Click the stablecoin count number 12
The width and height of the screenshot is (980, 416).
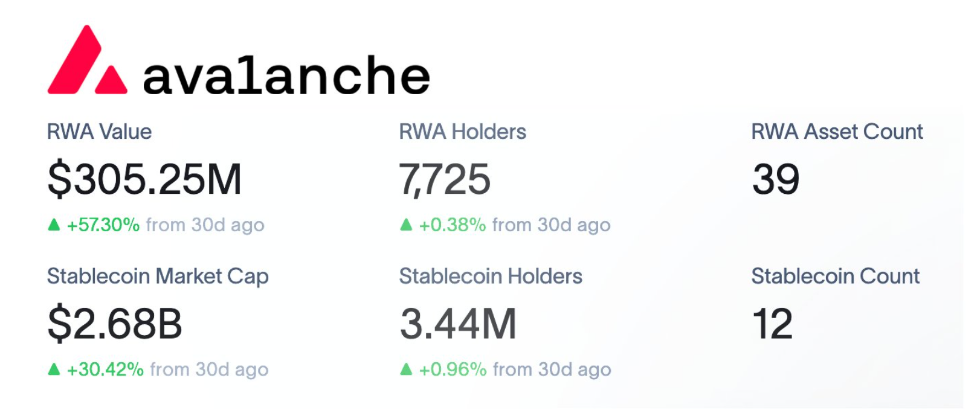(x=772, y=324)
